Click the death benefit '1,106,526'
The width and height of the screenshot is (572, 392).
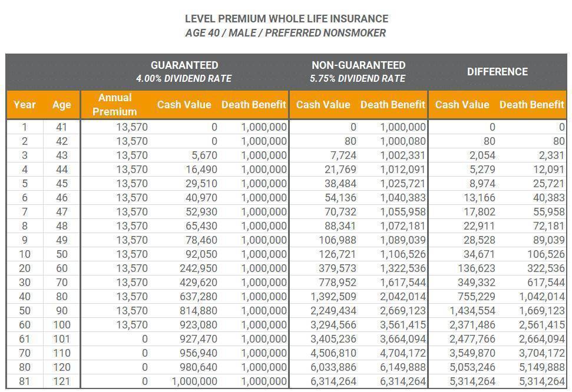coord(403,254)
